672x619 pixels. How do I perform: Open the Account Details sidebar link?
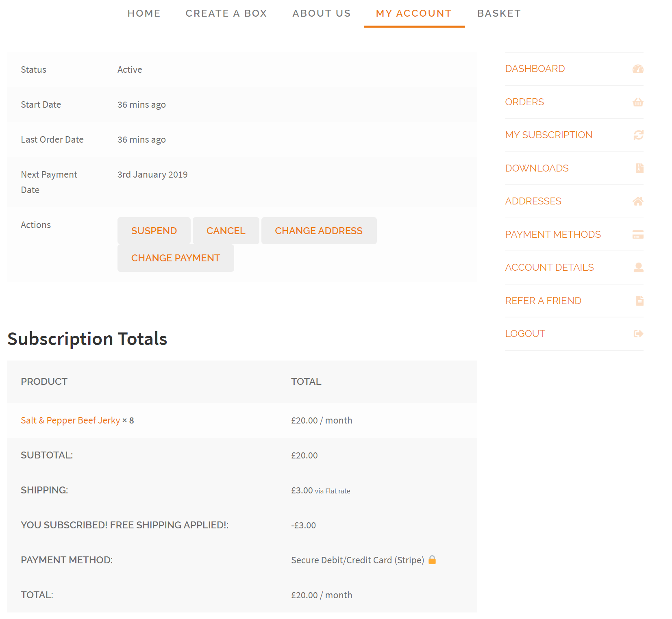[x=549, y=267]
